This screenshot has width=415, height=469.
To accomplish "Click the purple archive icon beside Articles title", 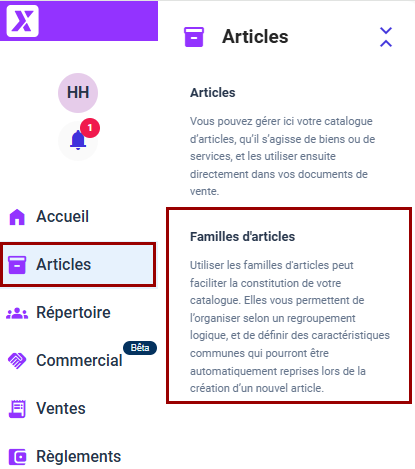I will click(x=194, y=37).
